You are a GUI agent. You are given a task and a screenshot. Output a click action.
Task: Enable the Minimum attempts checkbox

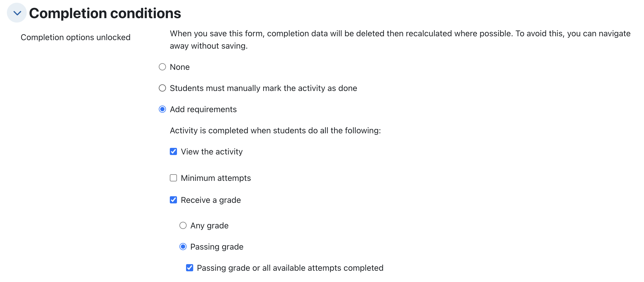coord(173,178)
